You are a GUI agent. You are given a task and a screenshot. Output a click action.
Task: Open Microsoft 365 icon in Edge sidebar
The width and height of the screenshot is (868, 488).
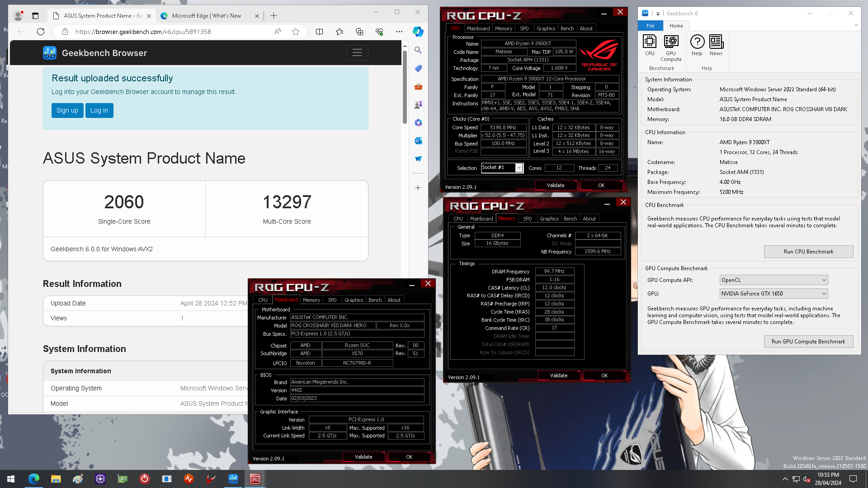[418, 122]
